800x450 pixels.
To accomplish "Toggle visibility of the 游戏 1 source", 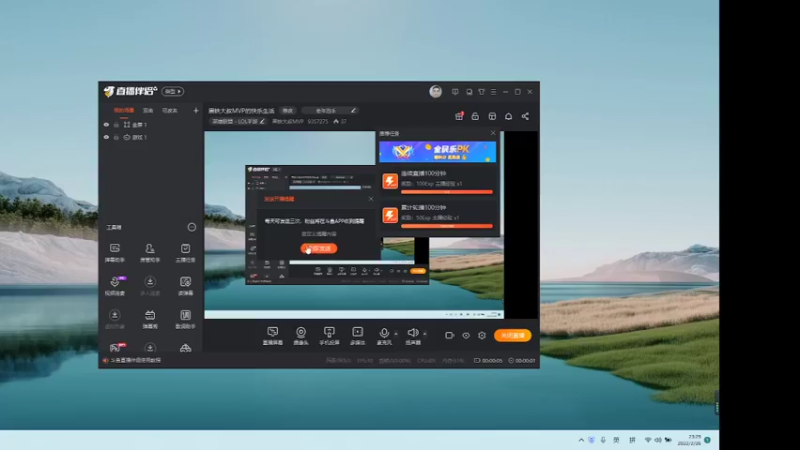I will [x=106, y=137].
